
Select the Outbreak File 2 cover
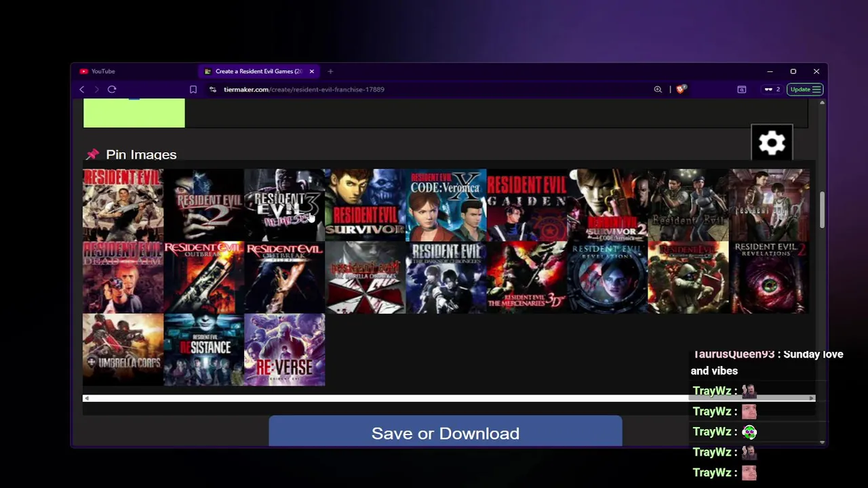click(x=284, y=277)
